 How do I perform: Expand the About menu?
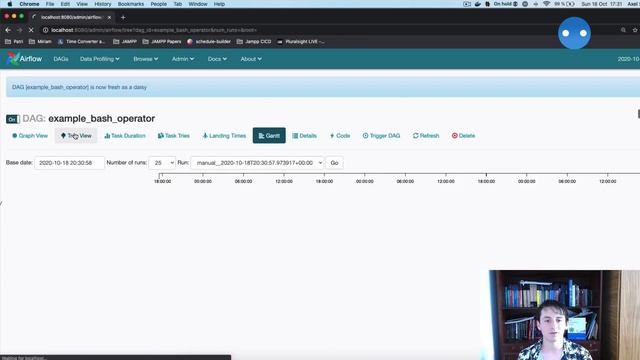pyautogui.click(x=251, y=59)
